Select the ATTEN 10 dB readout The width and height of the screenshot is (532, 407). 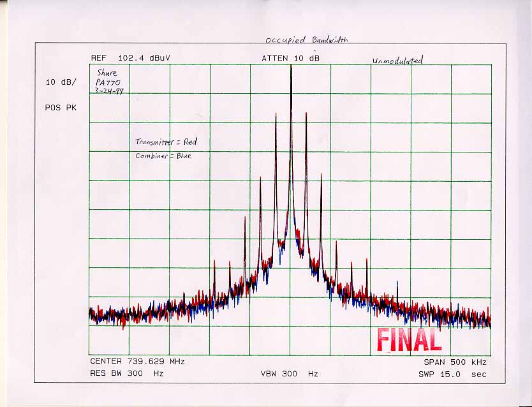click(x=290, y=58)
